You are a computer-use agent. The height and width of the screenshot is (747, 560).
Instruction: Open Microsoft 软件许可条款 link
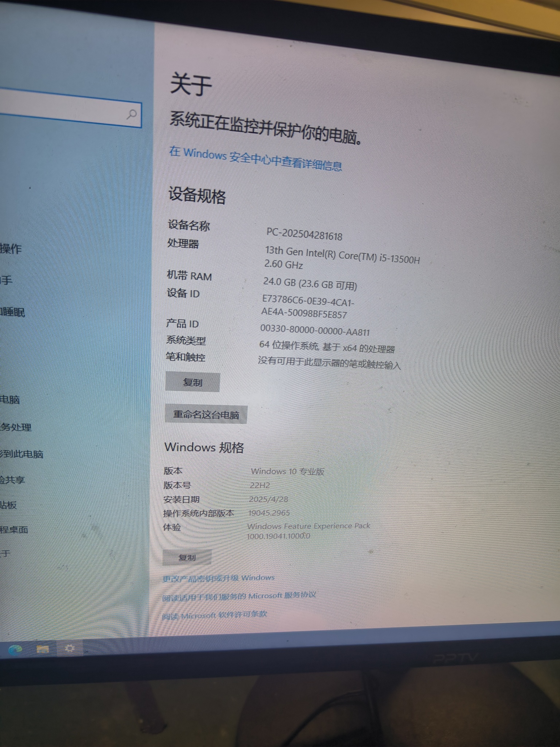click(214, 615)
